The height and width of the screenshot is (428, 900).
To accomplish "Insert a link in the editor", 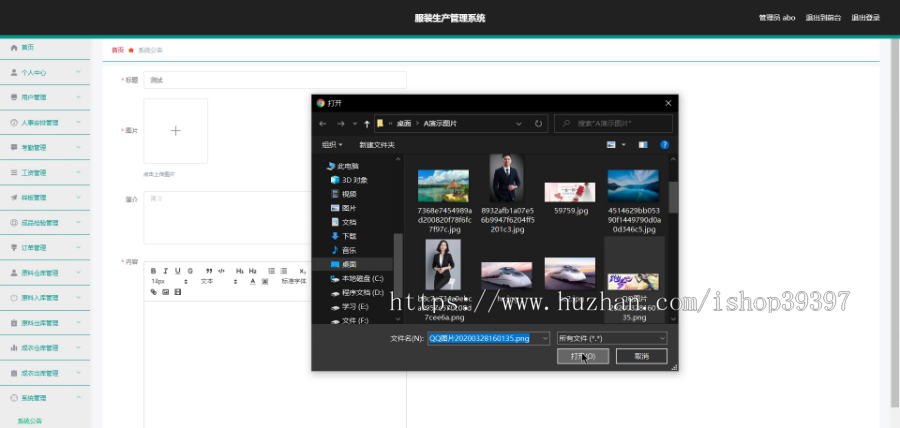I will [153, 292].
